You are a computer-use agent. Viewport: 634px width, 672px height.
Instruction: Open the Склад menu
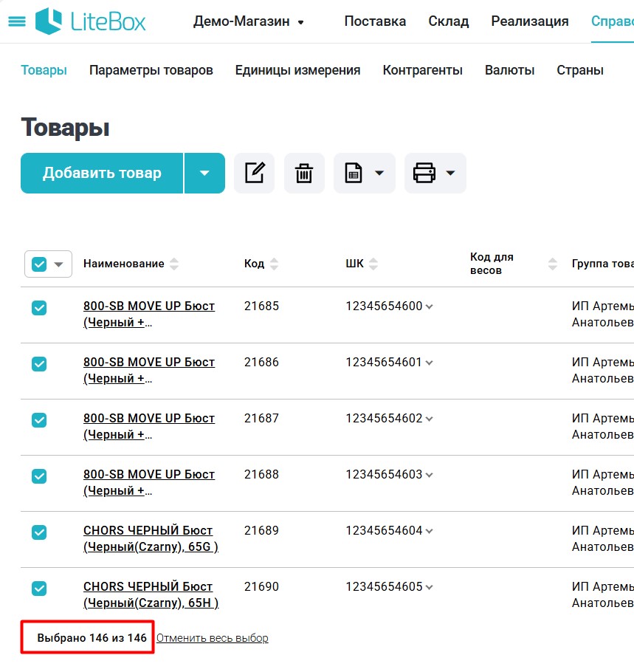(448, 21)
